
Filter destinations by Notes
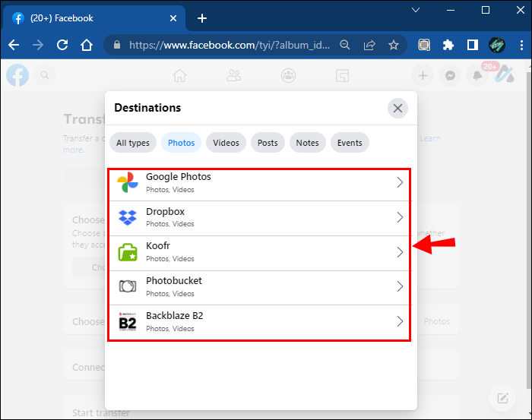click(x=308, y=143)
